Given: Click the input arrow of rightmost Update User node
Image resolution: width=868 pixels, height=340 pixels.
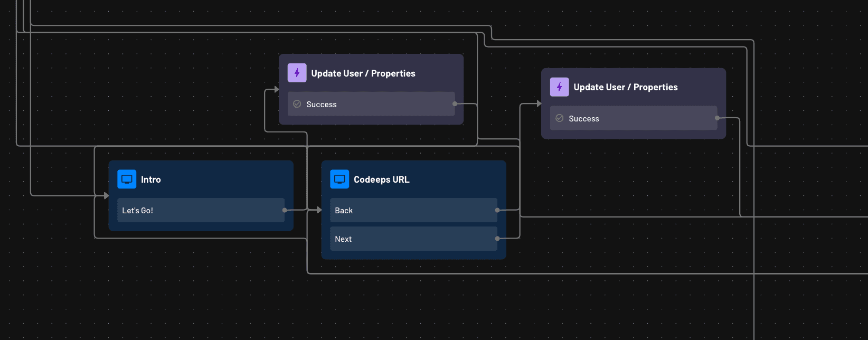Looking at the screenshot, I should 539,104.
